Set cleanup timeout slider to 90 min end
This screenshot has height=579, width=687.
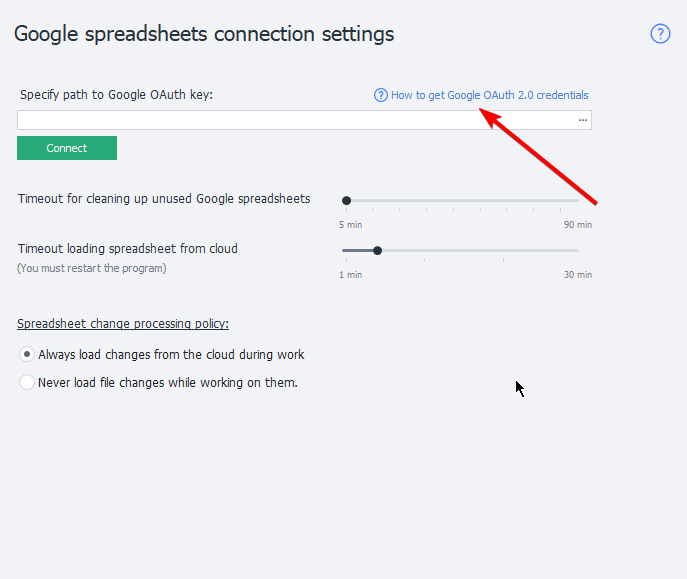[578, 201]
